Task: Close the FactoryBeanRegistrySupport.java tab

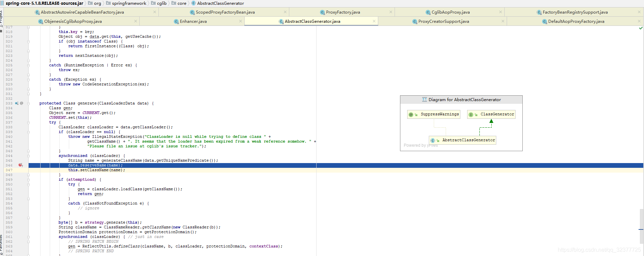Action: 639,12
